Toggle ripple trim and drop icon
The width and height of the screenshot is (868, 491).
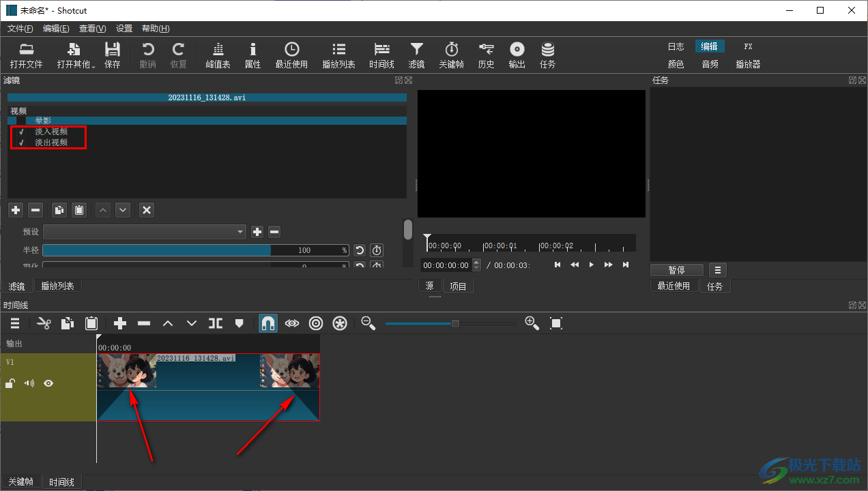316,323
